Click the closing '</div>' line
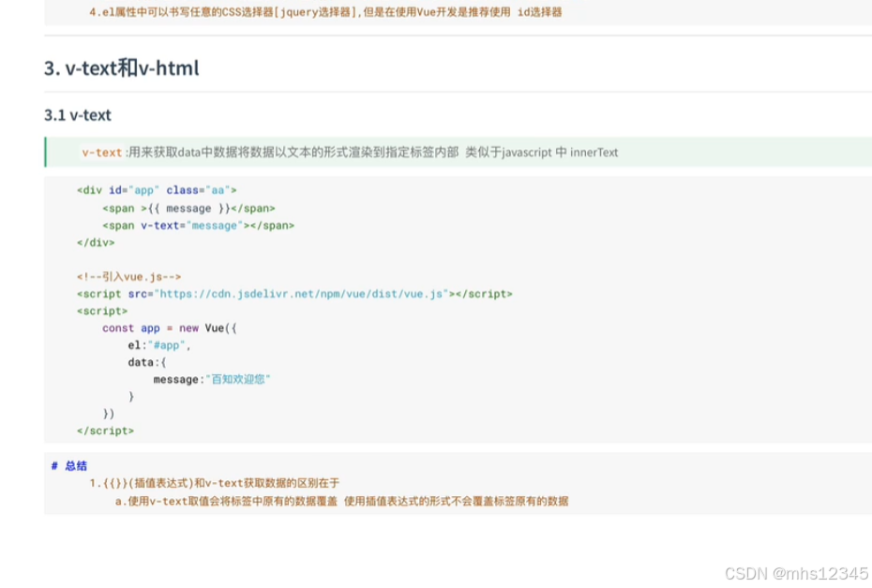Screen dimensions: 872x588 pyautogui.click(x=96, y=243)
